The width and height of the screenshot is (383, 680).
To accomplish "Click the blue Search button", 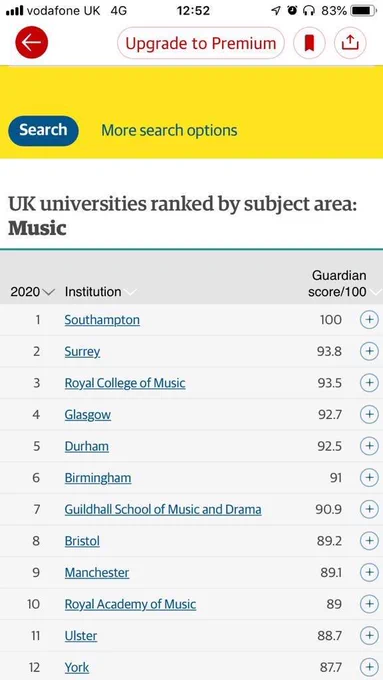I will pyautogui.click(x=43, y=130).
